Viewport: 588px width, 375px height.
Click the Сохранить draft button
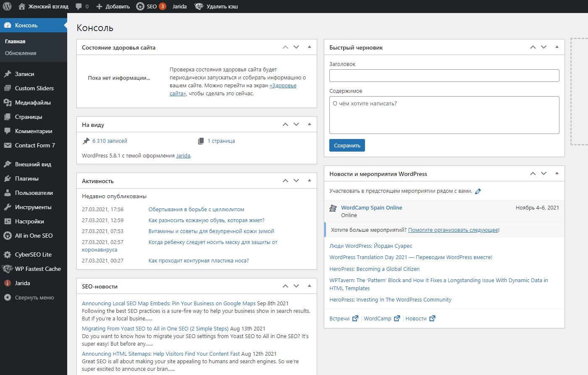(347, 145)
